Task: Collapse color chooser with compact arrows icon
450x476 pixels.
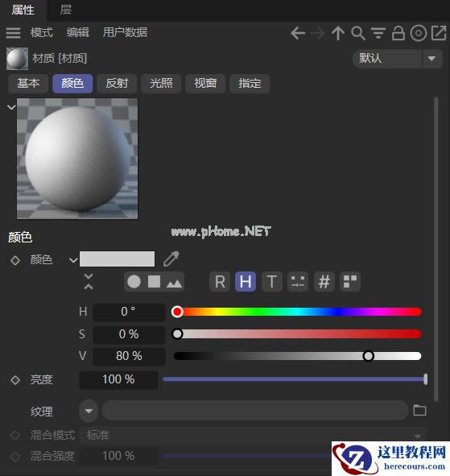Action: coord(89,282)
